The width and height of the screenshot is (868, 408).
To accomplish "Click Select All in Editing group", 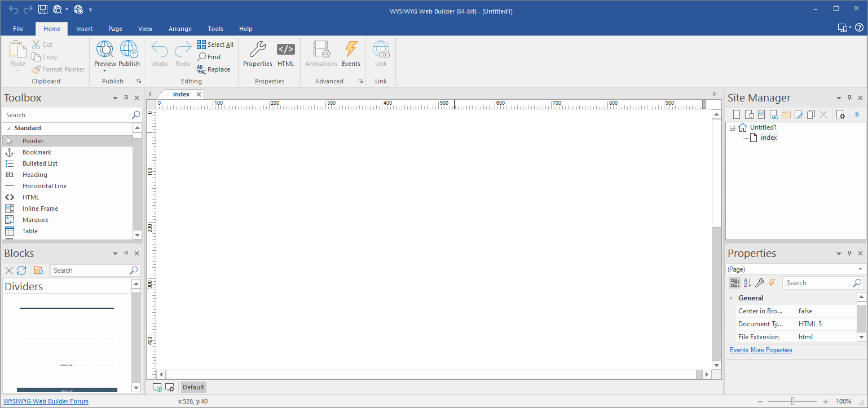I will 215,45.
